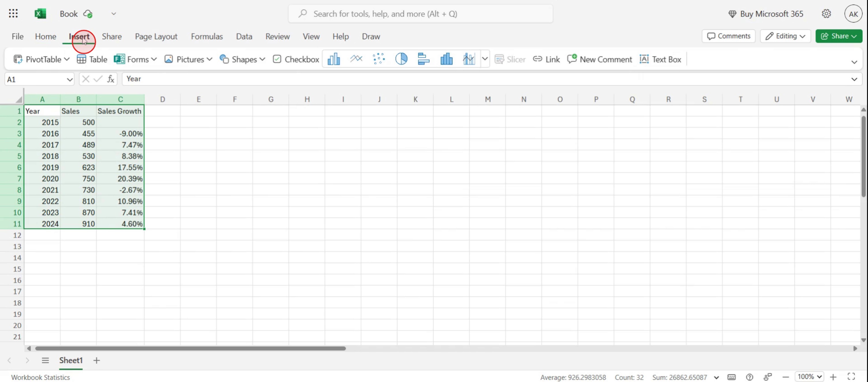Screen dimensions: 868x382
Task: Click the Comments button
Action: [729, 36]
